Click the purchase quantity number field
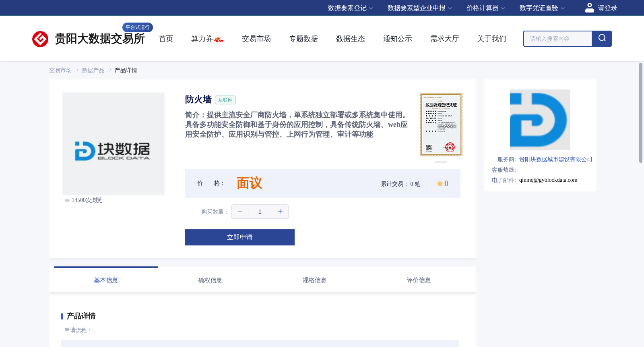 point(260,212)
